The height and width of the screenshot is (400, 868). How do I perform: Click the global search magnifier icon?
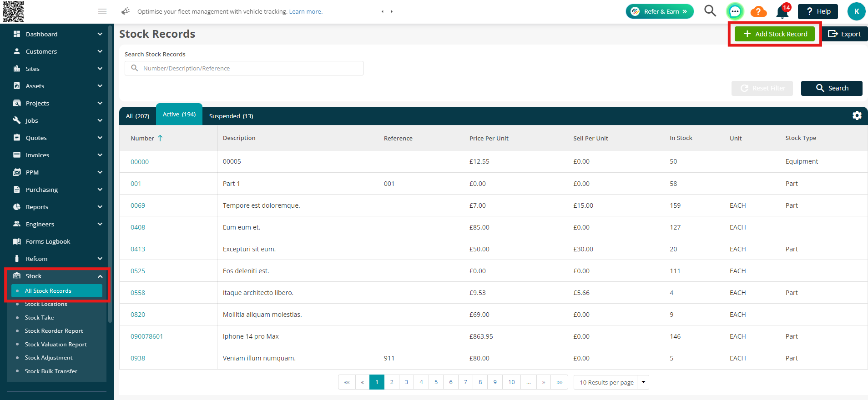tap(710, 11)
